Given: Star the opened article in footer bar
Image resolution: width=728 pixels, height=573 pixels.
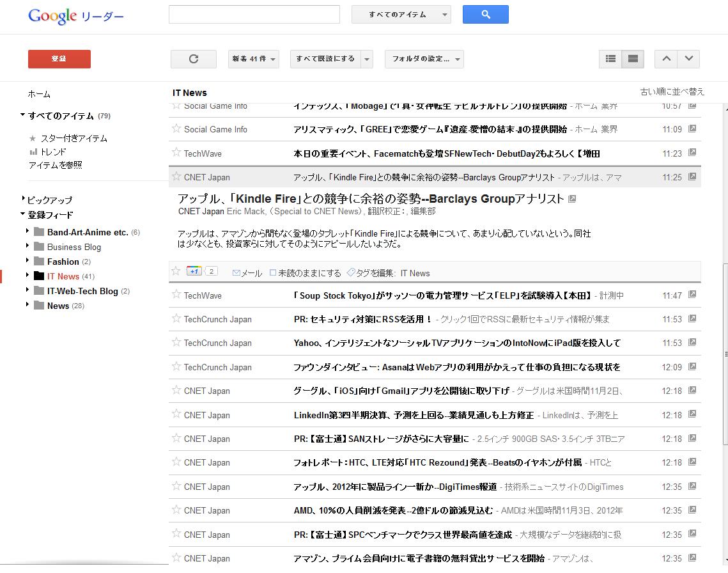Looking at the screenshot, I should point(176,271).
